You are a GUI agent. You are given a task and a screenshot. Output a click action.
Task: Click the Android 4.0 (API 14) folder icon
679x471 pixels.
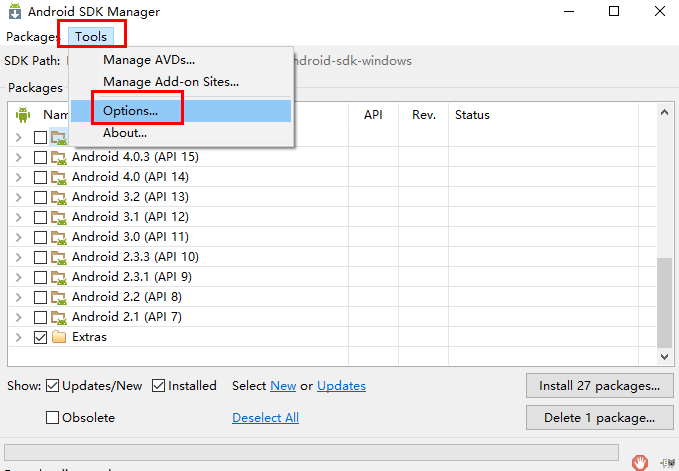point(59,177)
